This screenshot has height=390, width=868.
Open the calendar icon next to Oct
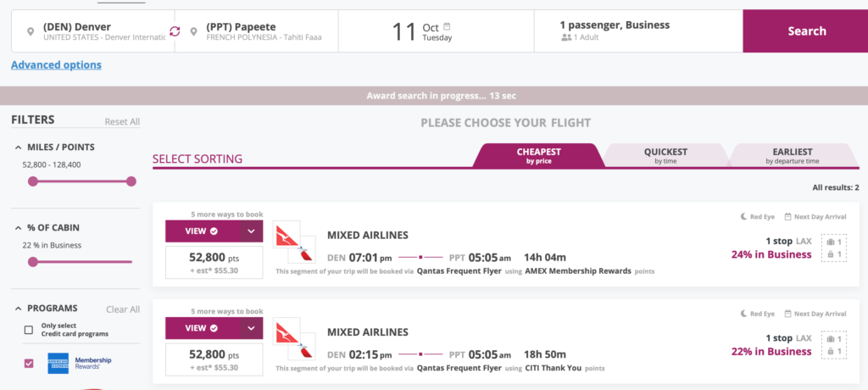(x=447, y=26)
